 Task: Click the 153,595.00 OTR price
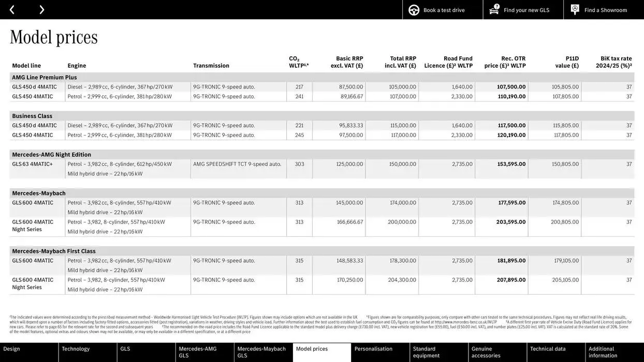click(x=511, y=164)
